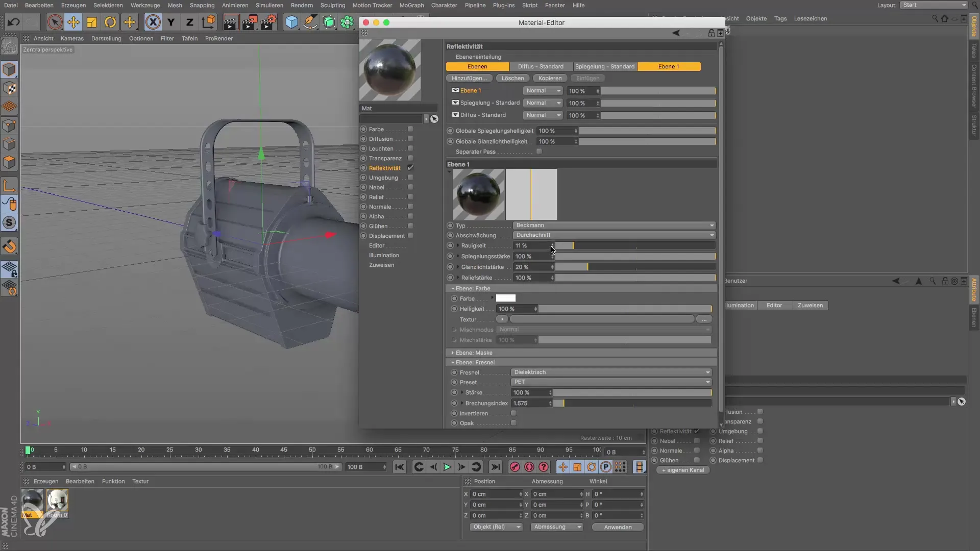Click the back arrow in Material-Editor

tap(676, 33)
